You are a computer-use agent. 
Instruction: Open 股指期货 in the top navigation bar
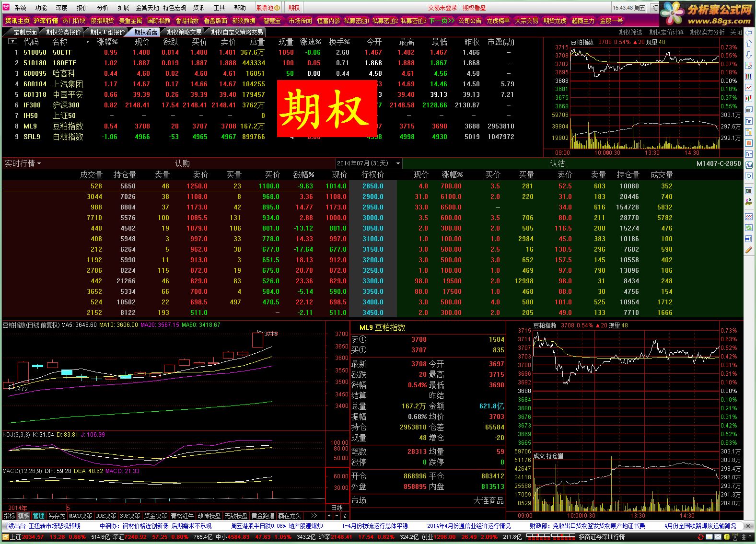click(102, 21)
